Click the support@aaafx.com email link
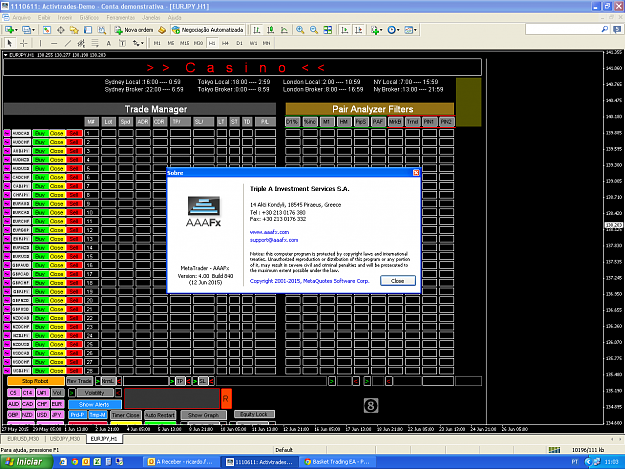This screenshot has height=469, width=625. [x=274, y=240]
